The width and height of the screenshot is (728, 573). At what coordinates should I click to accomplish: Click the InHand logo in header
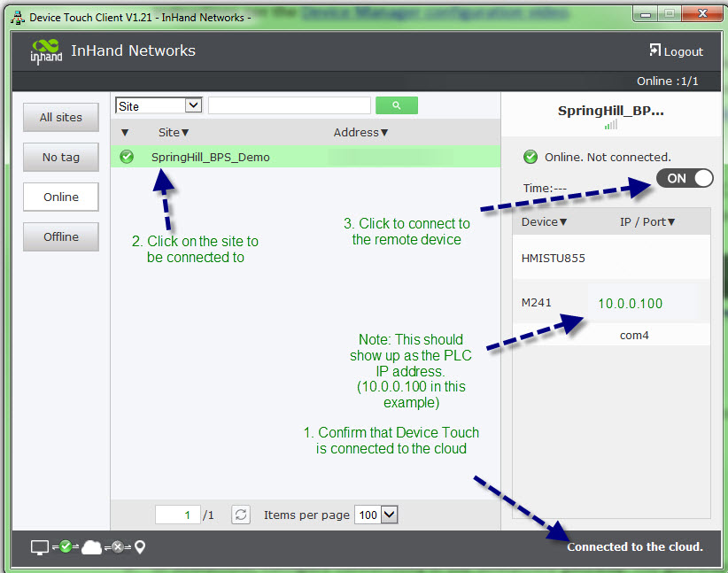[x=46, y=51]
